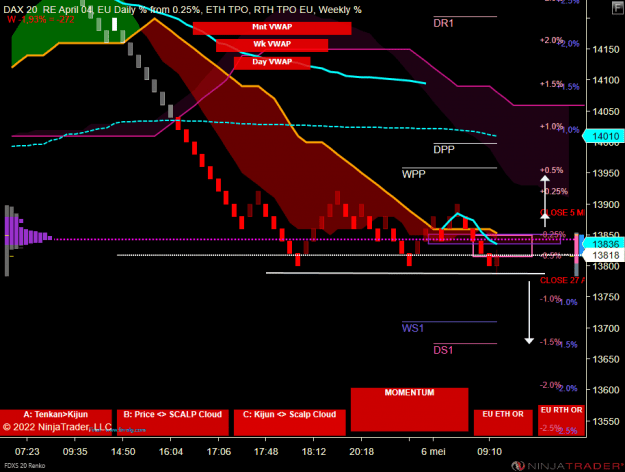The image size is (625, 472).
Task: Click the 6 mei date axis label
Action: click(433, 452)
